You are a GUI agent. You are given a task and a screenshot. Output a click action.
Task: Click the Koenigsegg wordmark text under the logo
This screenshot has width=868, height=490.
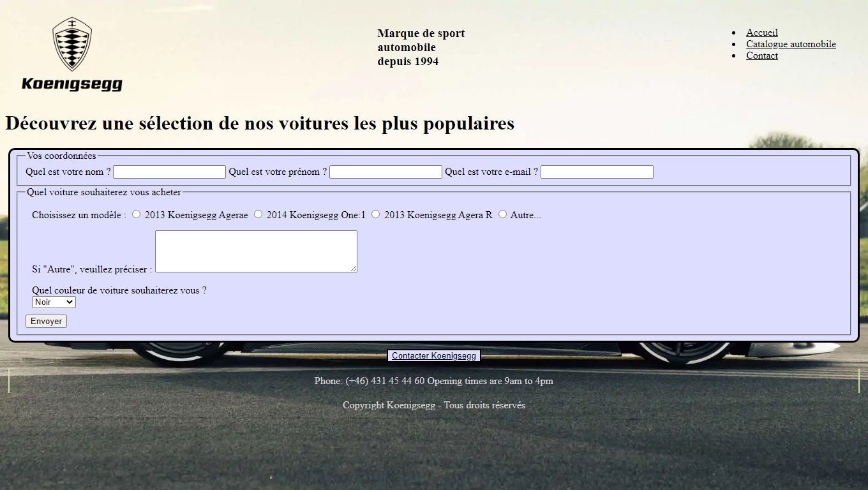click(71, 84)
